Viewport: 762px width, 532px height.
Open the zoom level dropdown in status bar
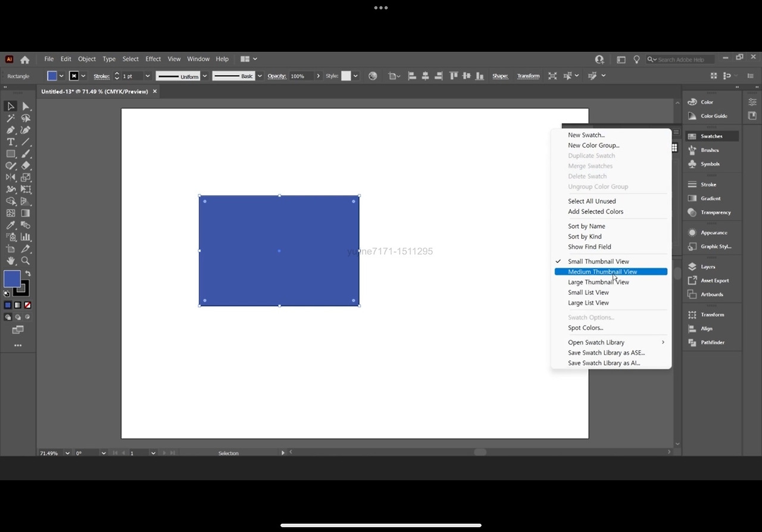[x=67, y=453]
